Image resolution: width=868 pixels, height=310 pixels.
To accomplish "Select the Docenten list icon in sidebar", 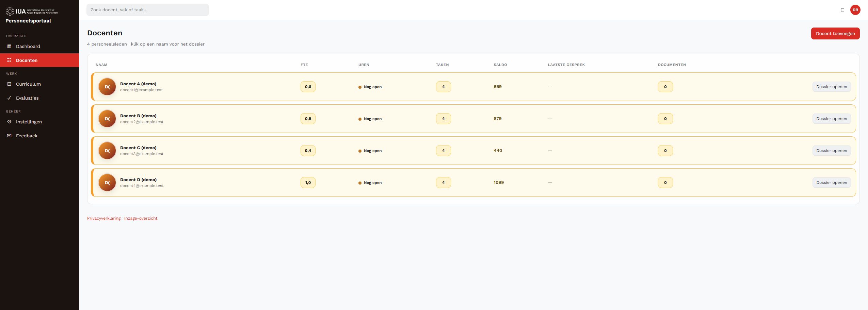I will (9, 60).
